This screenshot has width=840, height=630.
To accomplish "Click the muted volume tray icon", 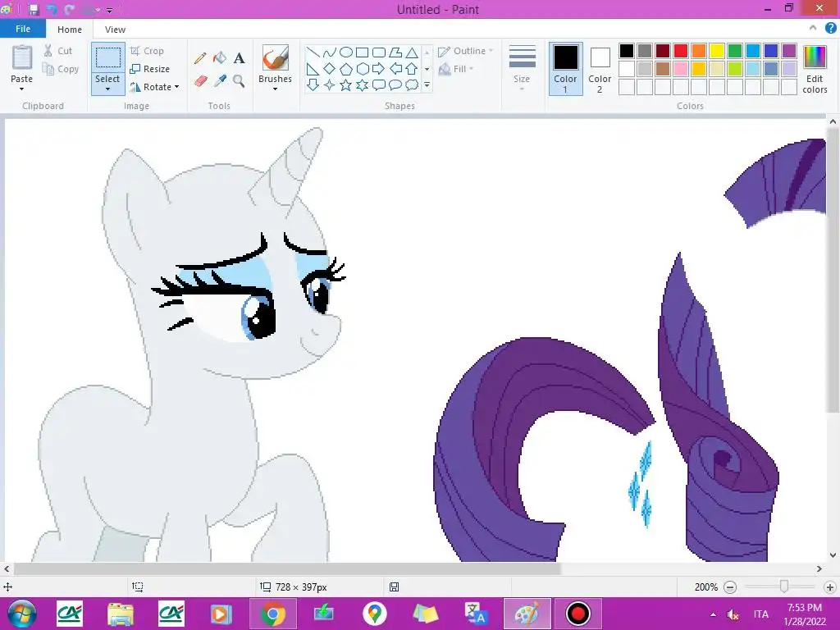I will pyautogui.click(x=733, y=614).
